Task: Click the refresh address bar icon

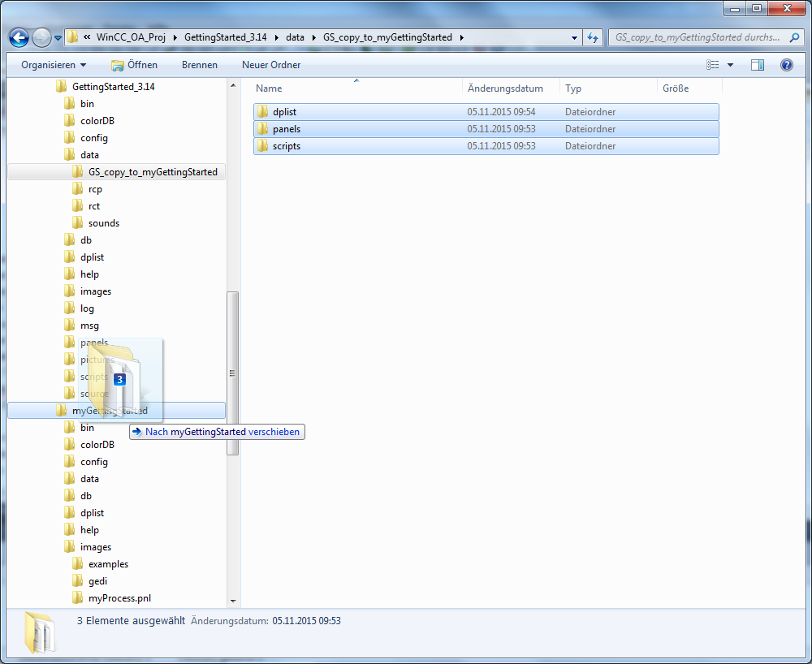Action: 593,37
